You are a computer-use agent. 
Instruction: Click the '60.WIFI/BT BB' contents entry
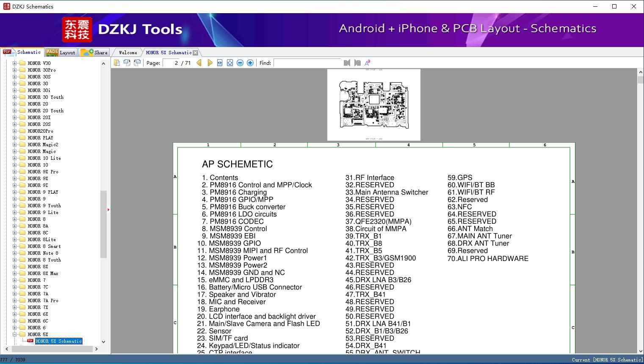click(x=471, y=185)
